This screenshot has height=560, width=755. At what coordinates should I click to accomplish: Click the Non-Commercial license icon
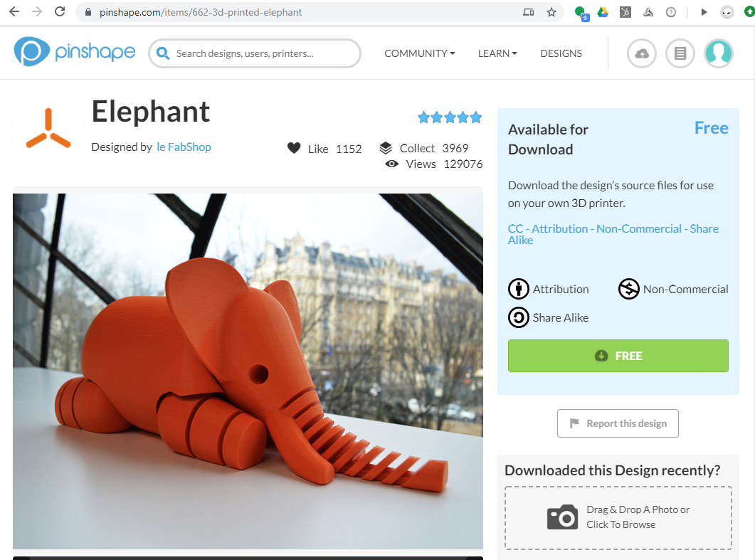tap(629, 289)
